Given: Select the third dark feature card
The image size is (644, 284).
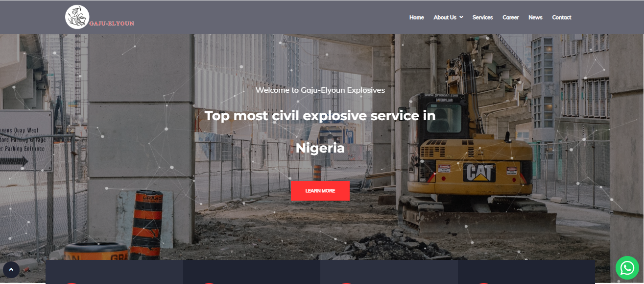Looking at the screenshot, I should coord(389,272).
